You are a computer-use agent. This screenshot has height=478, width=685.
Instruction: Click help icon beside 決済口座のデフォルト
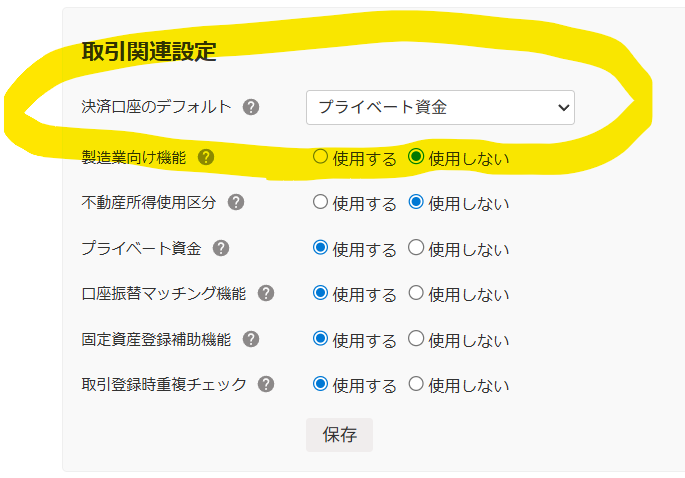251,107
